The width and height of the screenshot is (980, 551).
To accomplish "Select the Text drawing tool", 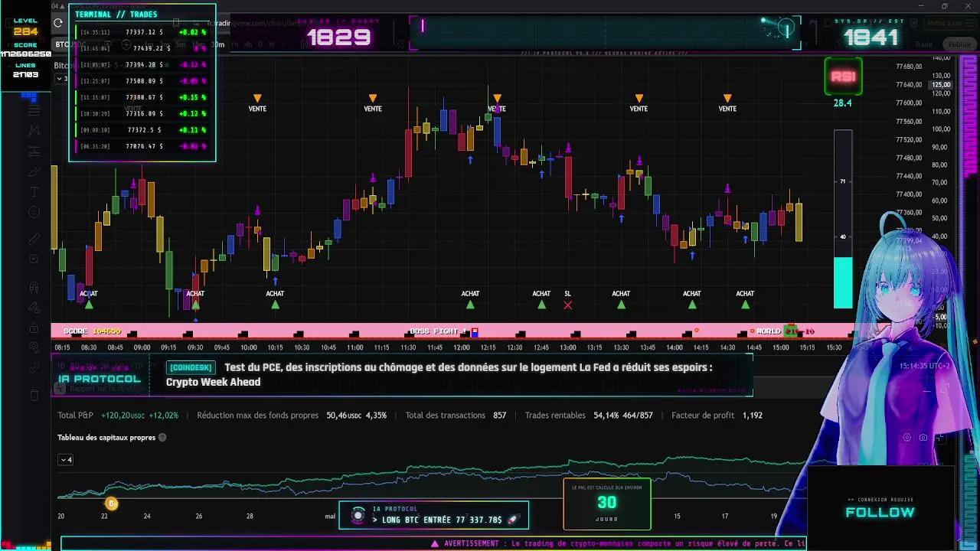I will [x=34, y=192].
